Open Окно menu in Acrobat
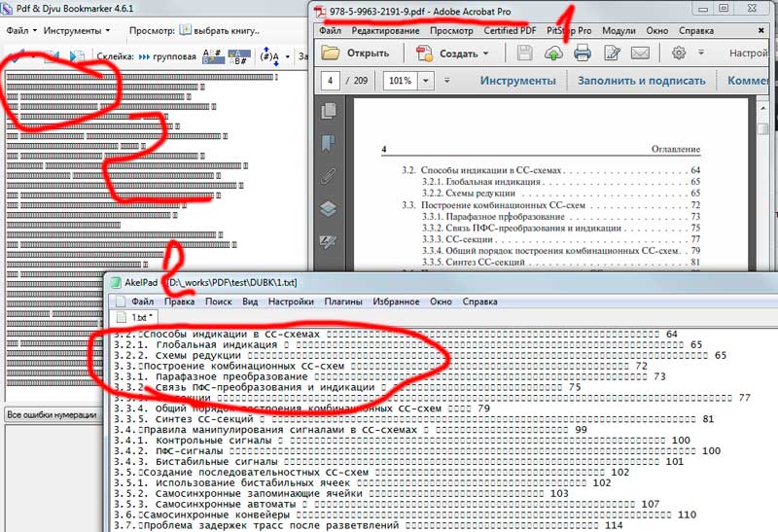Image resolution: width=778 pixels, height=532 pixels. coord(657,31)
